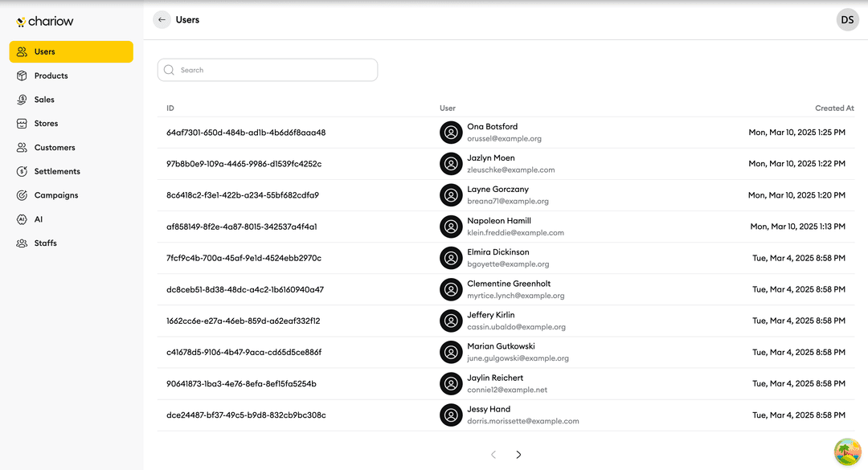Viewport: 868px width, 470px height.
Task: Click the Chariow logo icon
Action: coord(20,22)
